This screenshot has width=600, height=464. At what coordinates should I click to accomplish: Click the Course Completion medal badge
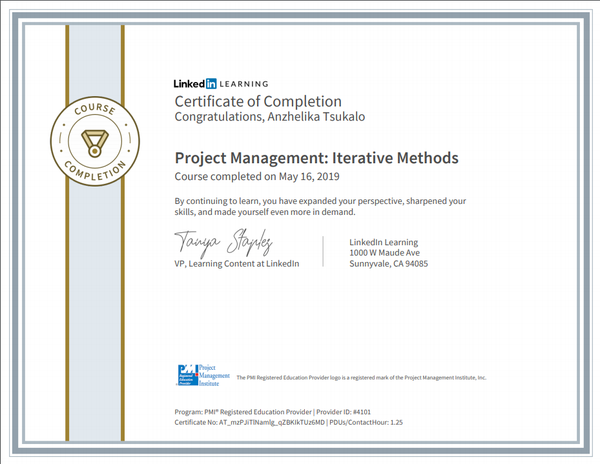pos(95,141)
